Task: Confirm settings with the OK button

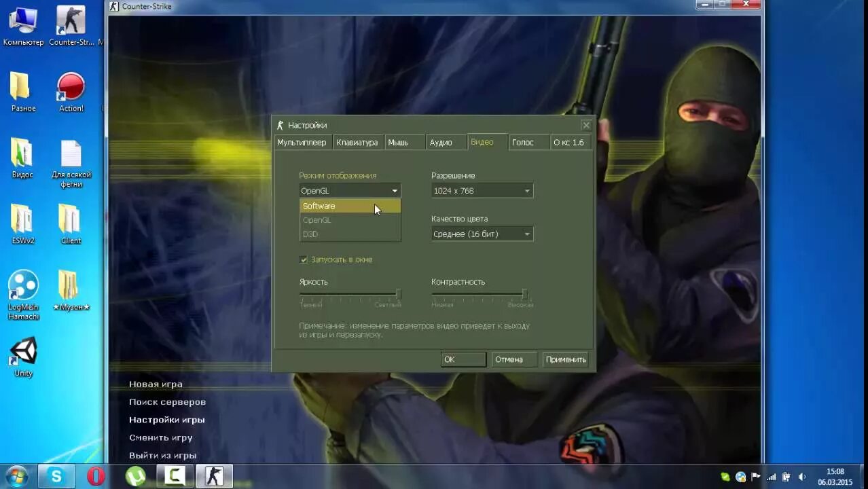Action: pos(463,359)
